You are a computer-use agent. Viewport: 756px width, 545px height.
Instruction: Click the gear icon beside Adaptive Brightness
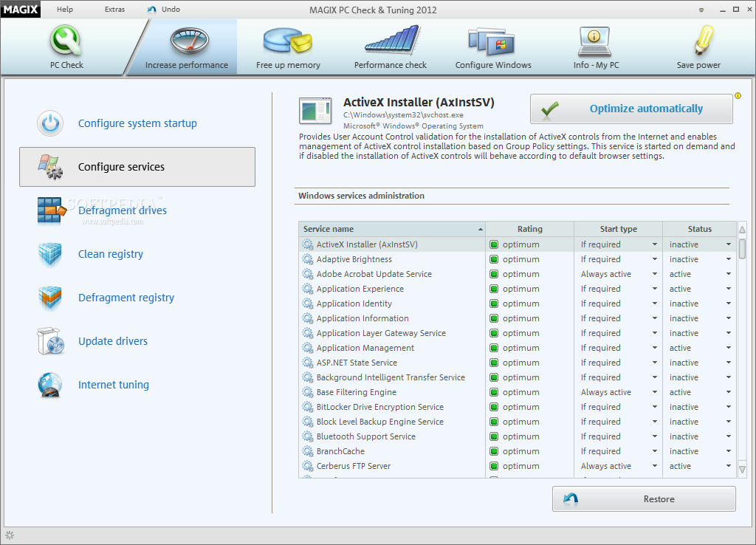(x=308, y=259)
